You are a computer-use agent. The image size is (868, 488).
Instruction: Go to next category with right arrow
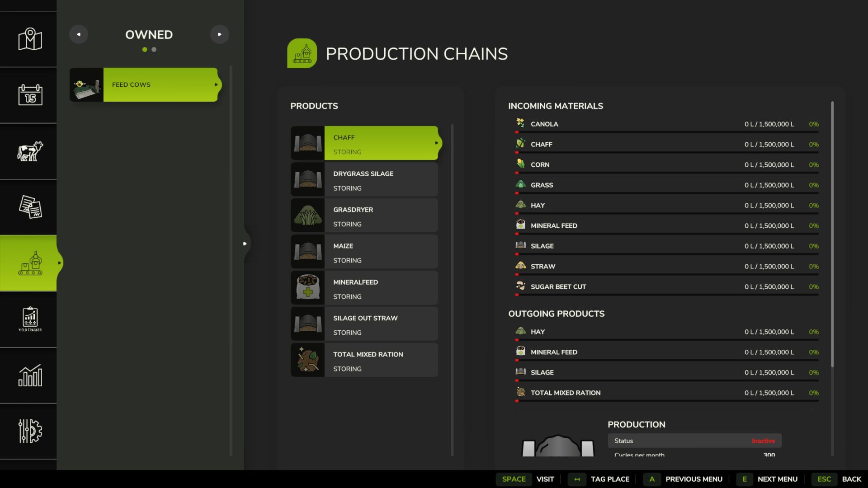click(220, 34)
